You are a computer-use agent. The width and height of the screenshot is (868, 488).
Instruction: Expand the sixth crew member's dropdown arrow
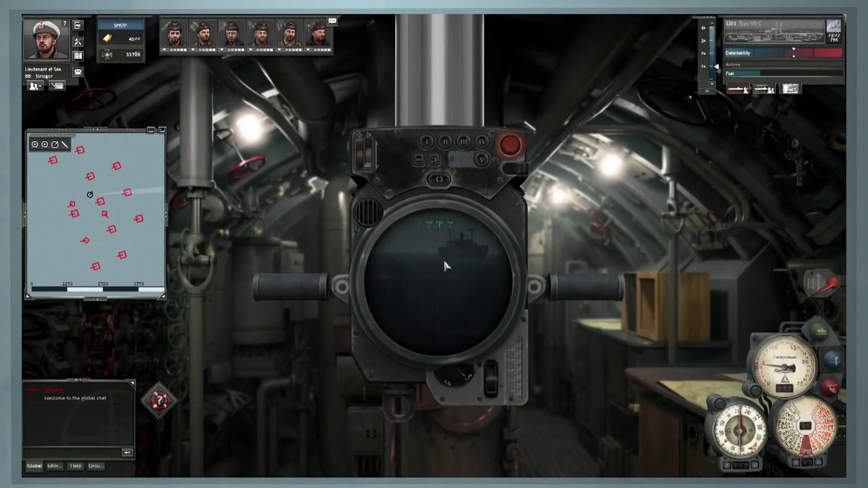308,49
